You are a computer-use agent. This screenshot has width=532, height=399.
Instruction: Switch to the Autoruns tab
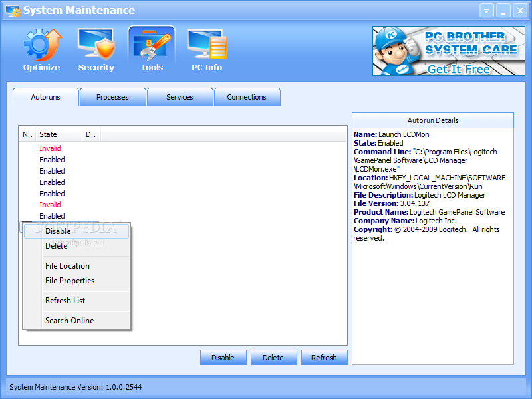point(45,97)
